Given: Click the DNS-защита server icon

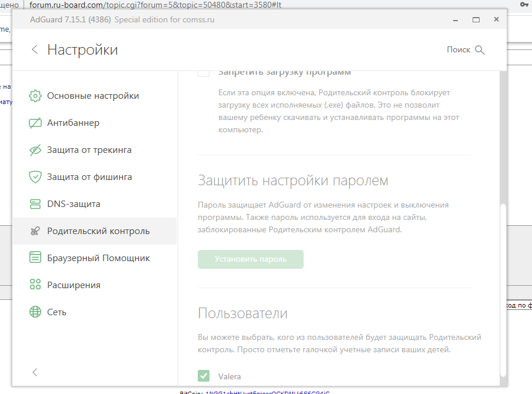Looking at the screenshot, I should tap(35, 204).
